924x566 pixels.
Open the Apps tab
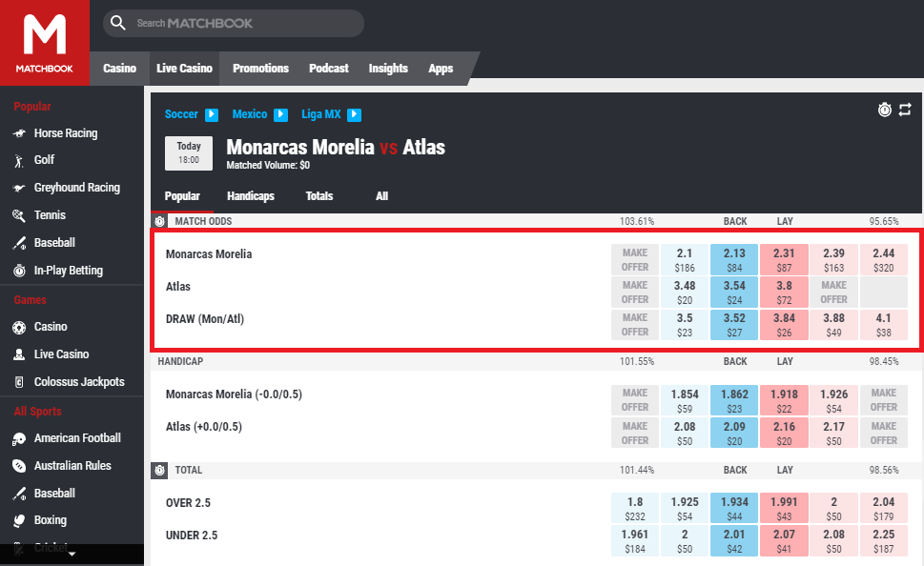pos(441,69)
